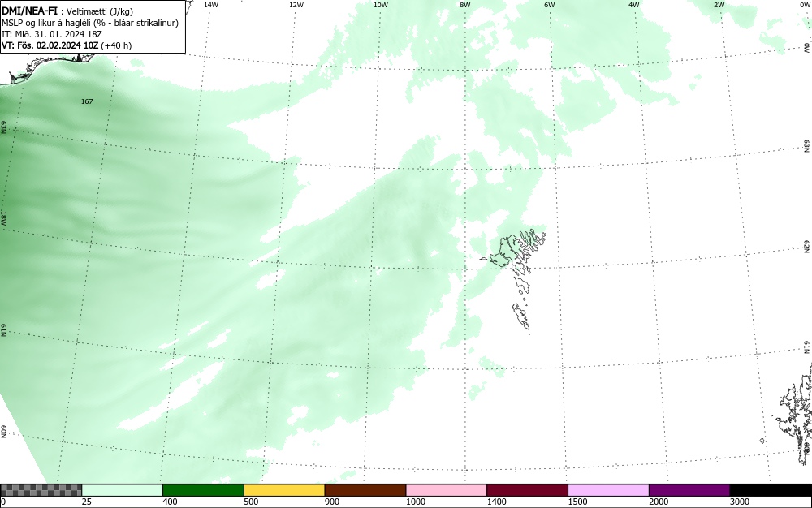812x508 pixels.
Task: Click the purple 2000–3000 legend swatch
Action: pos(689,490)
